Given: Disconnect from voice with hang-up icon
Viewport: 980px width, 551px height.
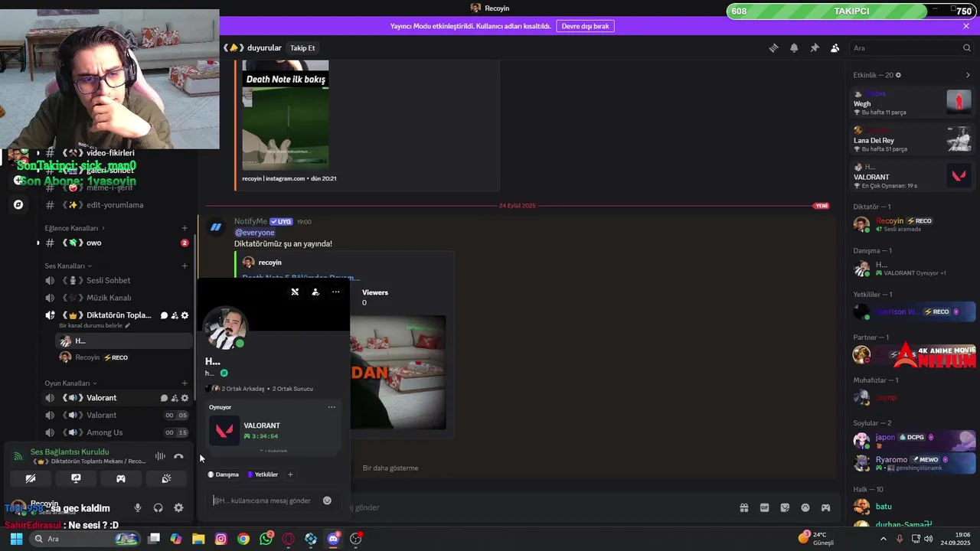Looking at the screenshot, I should click(x=178, y=456).
